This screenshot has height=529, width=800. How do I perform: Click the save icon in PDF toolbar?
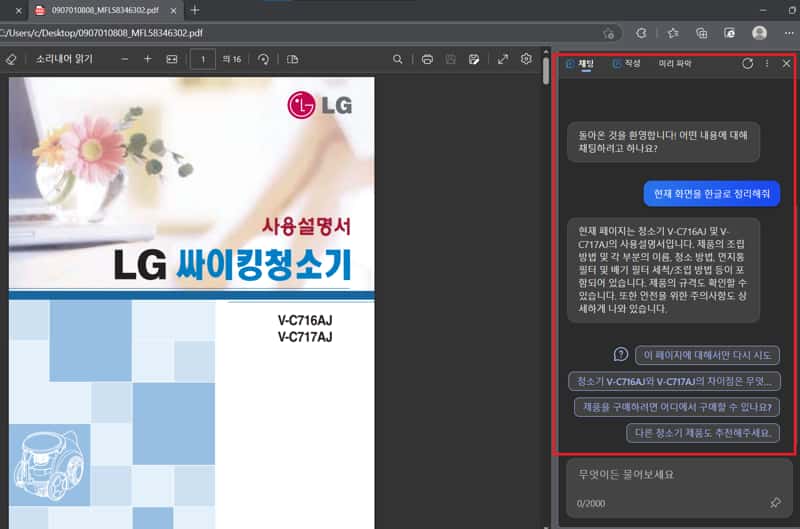pyautogui.click(x=451, y=59)
